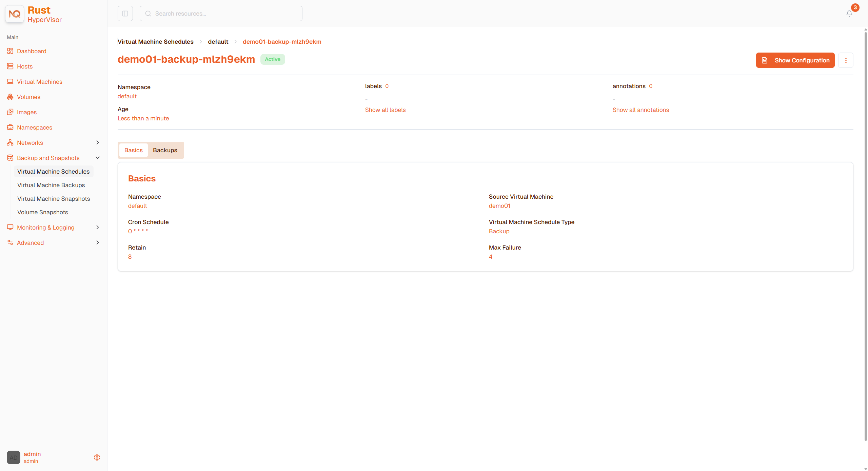The height and width of the screenshot is (471, 868).
Task: Click the settings gear next to admin
Action: (x=97, y=457)
